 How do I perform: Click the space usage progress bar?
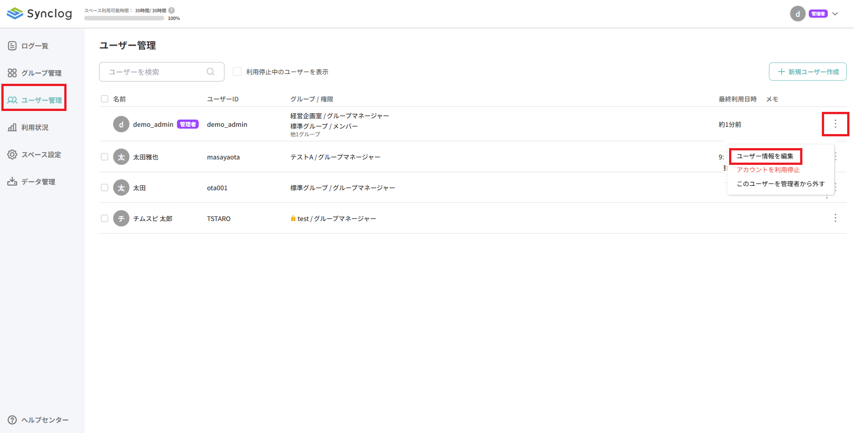(124, 18)
